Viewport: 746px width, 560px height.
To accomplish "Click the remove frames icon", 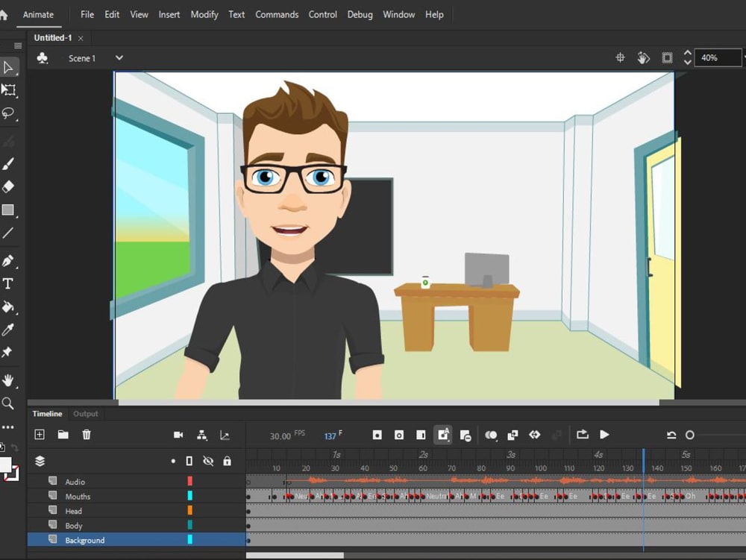I will click(466, 435).
